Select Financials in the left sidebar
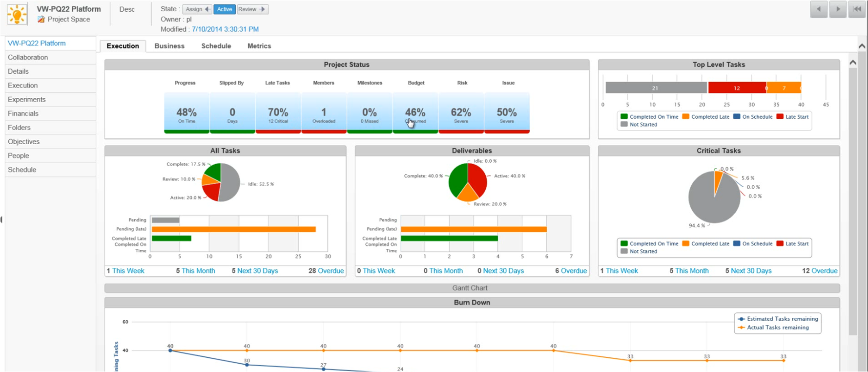The width and height of the screenshot is (868, 372). coord(23,113)
